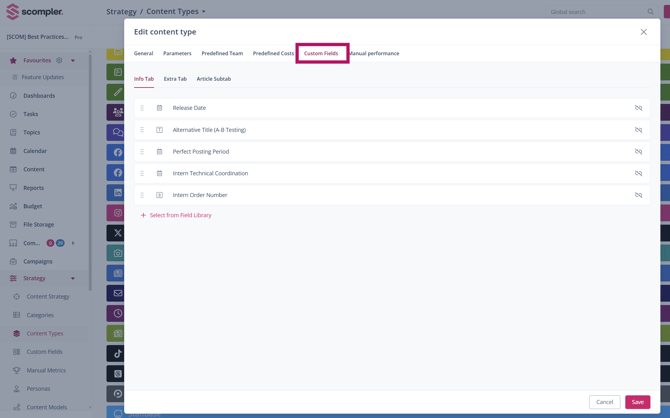Close the Edit content type dialog
The height and width of the screenshot is (418, 670).
point(643,32)
